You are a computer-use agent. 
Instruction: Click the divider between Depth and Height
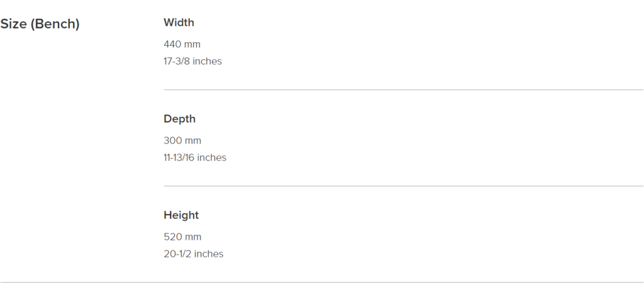click(x=403, y=186)
